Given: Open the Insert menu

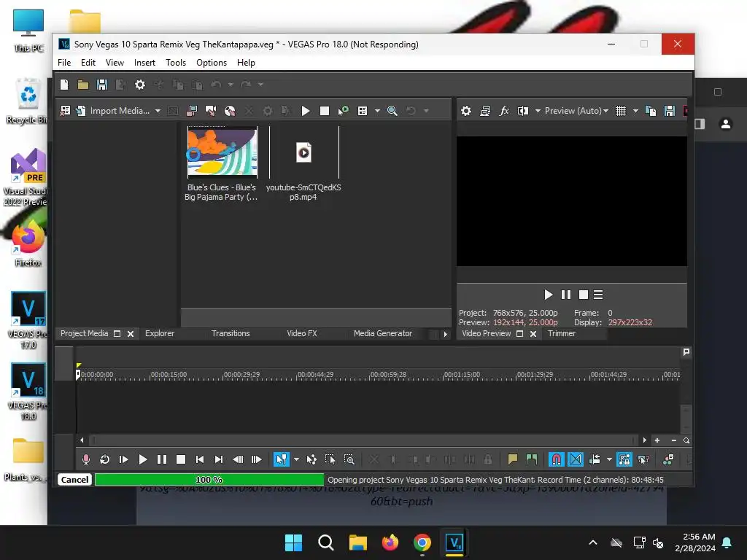Looking at the screenshot, I should pyautogui.click(x=144, y=63).
